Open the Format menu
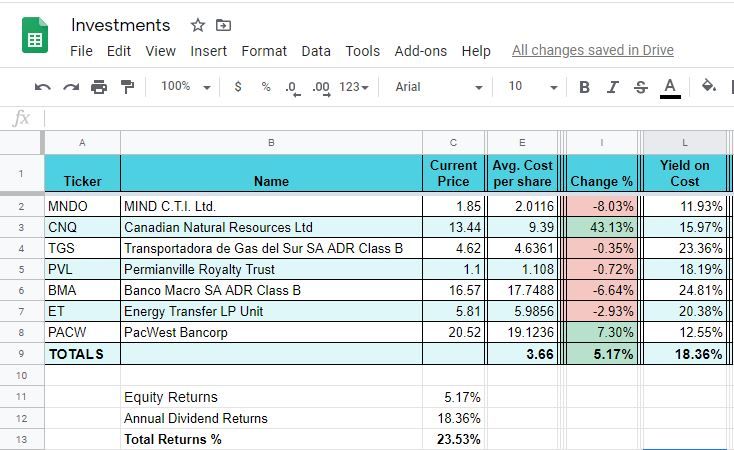Screen dimensions: 734x450 coord(264,51)
